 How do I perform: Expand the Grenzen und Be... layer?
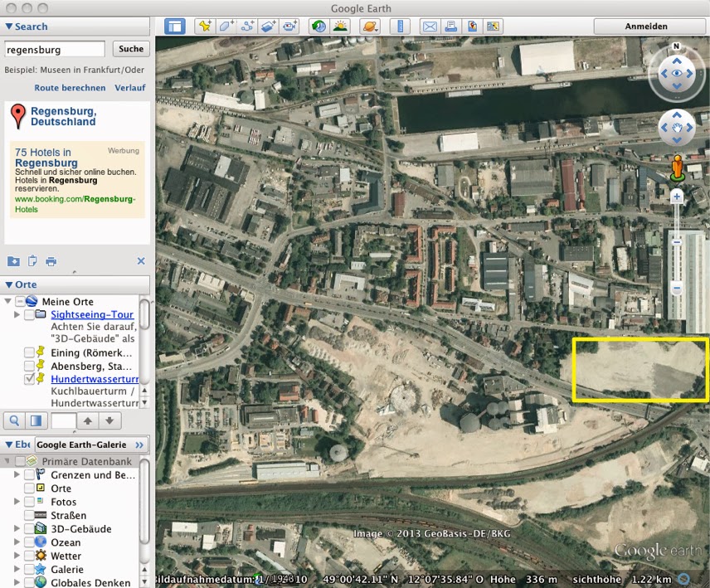click(x=17, y=475)
